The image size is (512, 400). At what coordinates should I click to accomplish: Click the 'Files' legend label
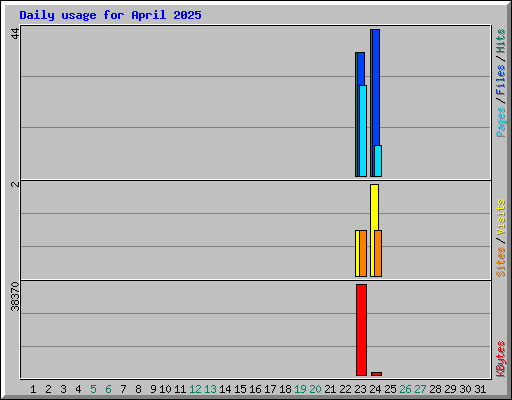(x=501, y=80)
